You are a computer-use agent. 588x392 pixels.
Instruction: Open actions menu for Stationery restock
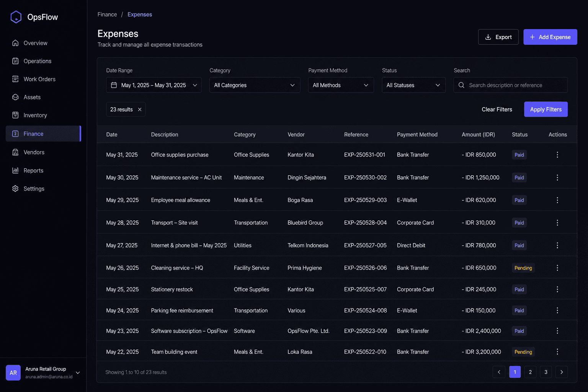pyautogui.click(x=557, y=289)
